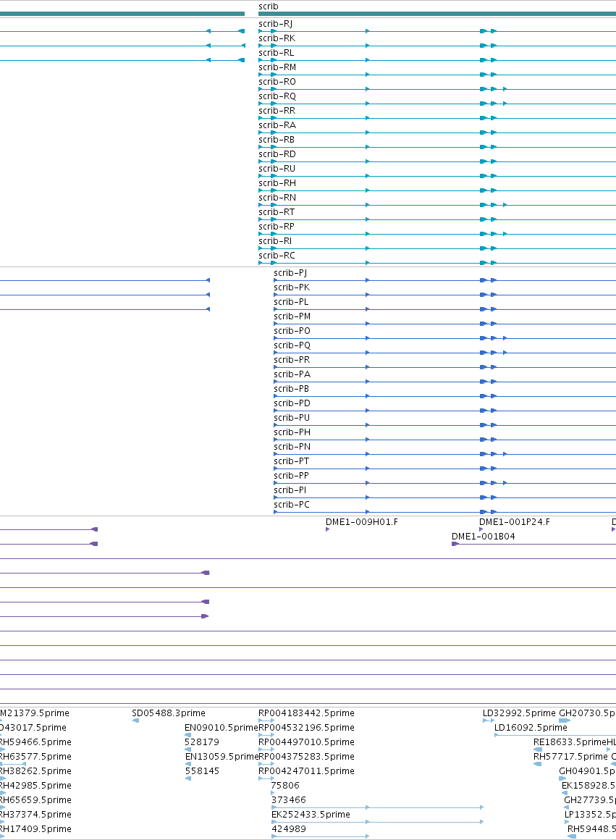Open transcript scrib-RH
This screenshot has height=840, width=616.
[x=277, y=182]
